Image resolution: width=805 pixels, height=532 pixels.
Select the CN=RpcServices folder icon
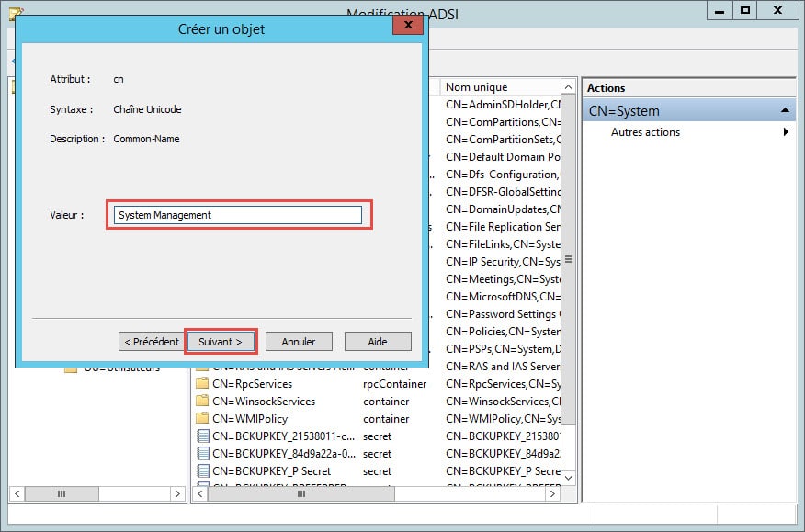click(x=202, y=383)
